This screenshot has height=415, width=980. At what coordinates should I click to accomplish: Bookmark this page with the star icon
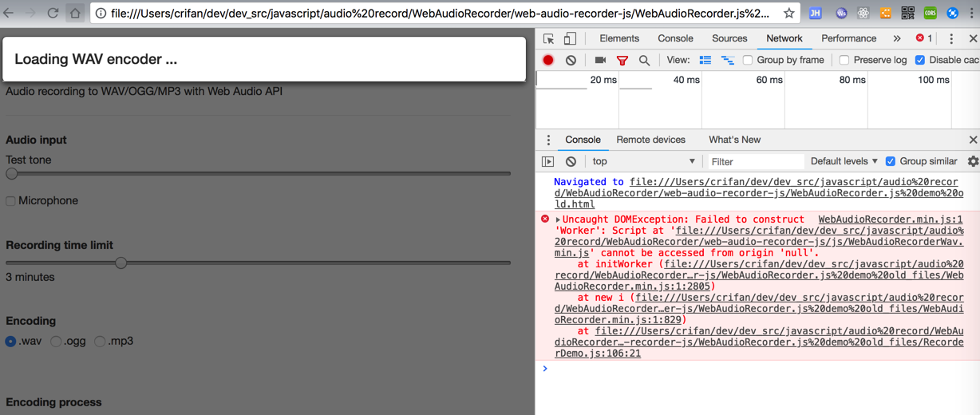(x=788, y=13)
